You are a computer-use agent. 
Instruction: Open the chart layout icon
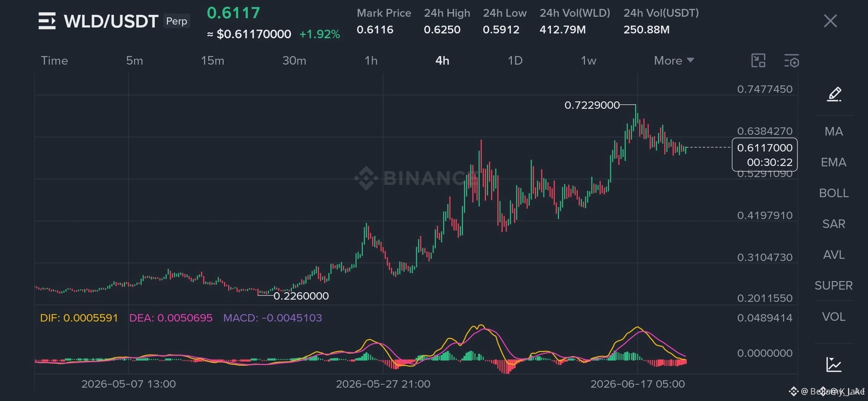(758, 61)
